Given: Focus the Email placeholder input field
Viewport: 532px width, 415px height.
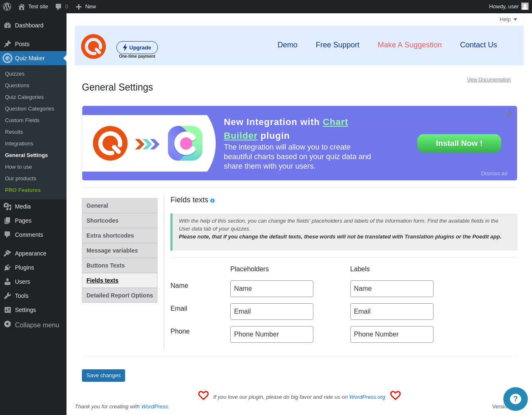Looking at the screenshot, I should click(272, 312).
